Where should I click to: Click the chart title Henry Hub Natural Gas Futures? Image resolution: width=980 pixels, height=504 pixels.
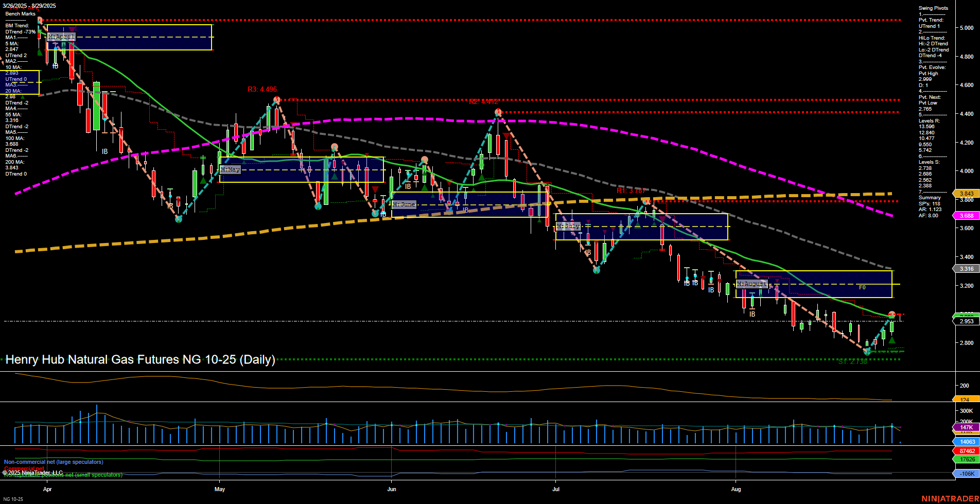coord(140,359)
